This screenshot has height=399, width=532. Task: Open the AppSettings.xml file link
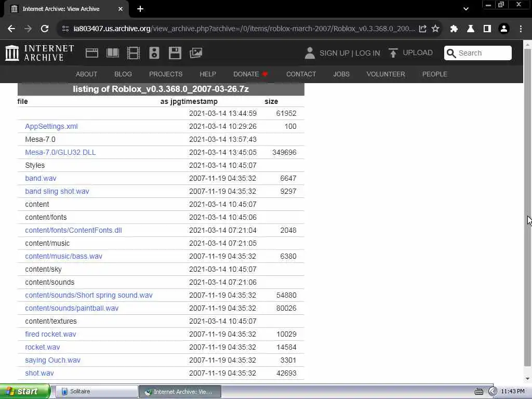point(51,126)
